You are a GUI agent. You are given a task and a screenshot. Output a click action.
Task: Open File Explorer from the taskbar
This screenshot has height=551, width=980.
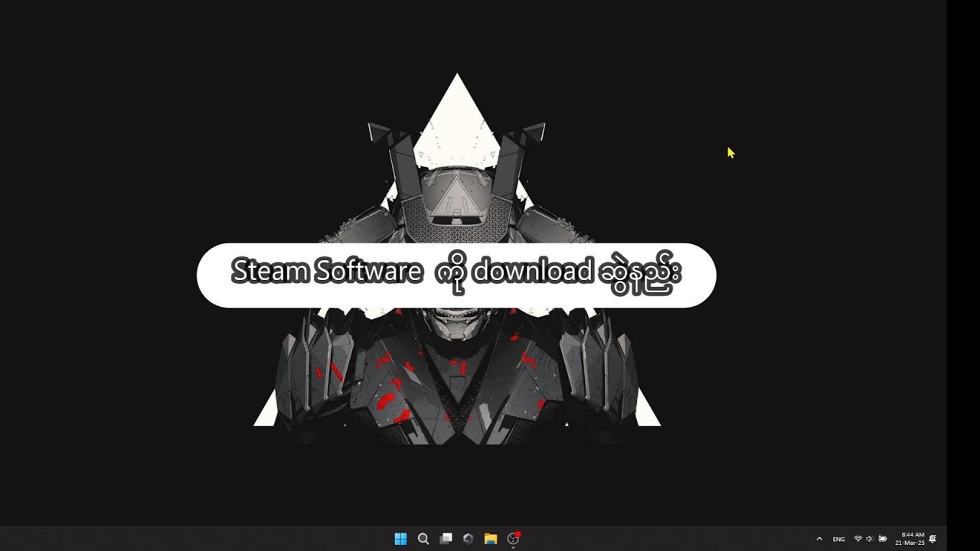(491, 539)
